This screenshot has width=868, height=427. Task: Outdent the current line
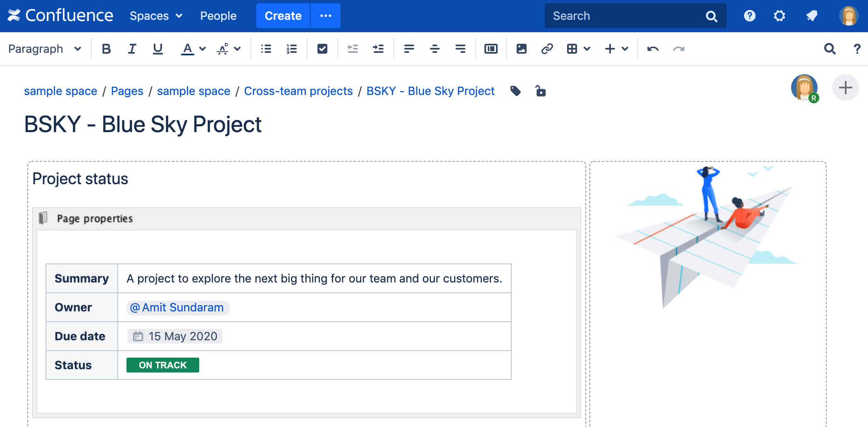tap(353, 49)
